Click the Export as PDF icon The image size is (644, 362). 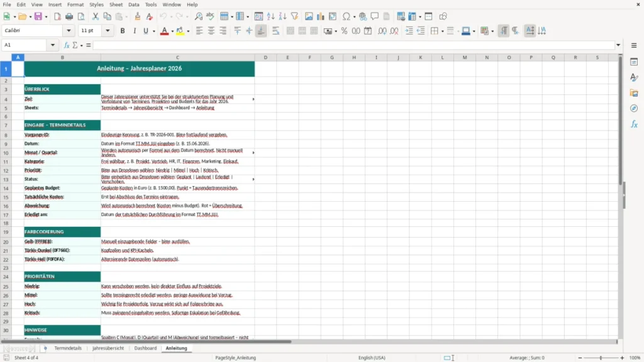57,16
